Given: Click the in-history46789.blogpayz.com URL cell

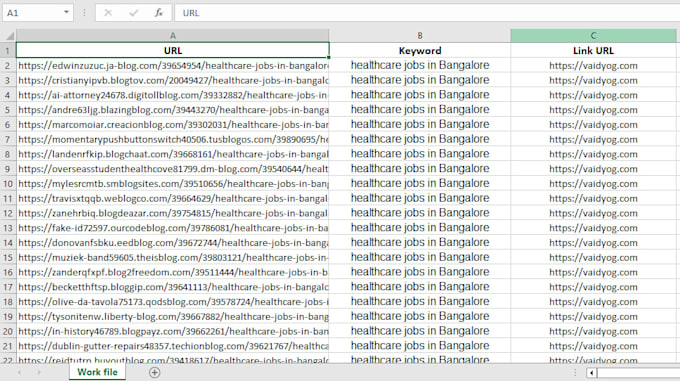Looking at the screenshot, I should coord(173,331).
